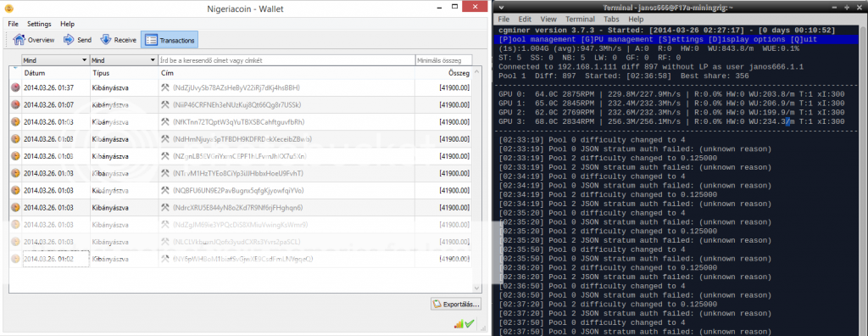The image size is (868, 336).
Task: Sort by Összeg column header
Action: coord(443,73)
